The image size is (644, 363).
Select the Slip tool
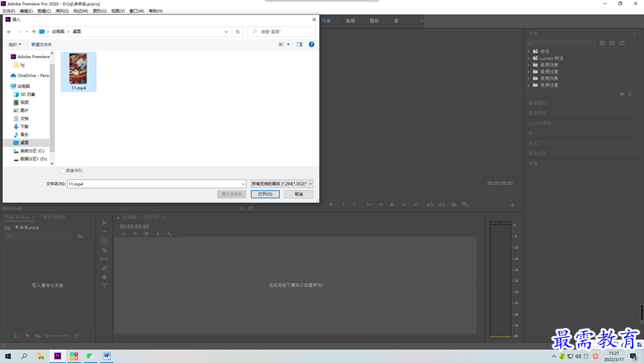(x=104, y=259)
